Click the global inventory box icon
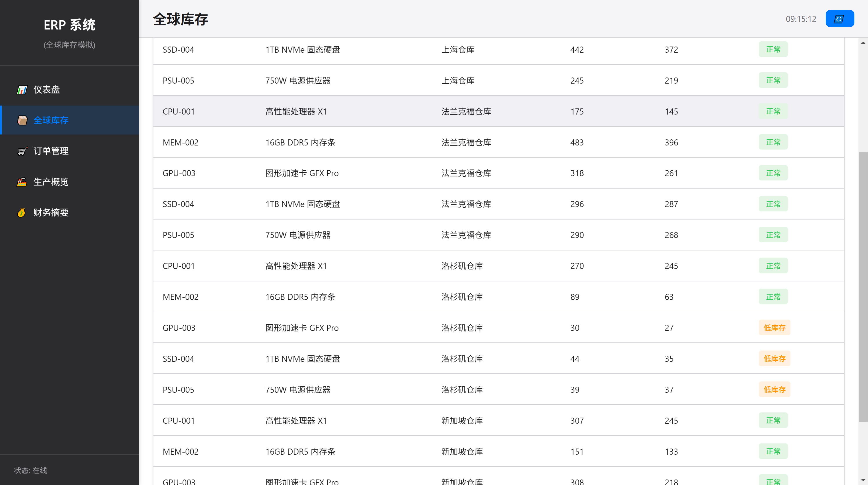 coord(22,120)
